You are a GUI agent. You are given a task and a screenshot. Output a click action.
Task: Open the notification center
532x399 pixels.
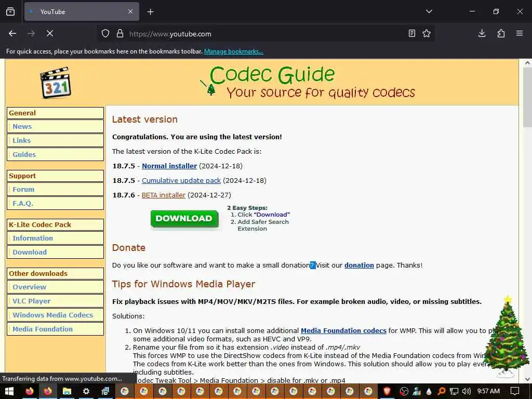click(515, 391)
